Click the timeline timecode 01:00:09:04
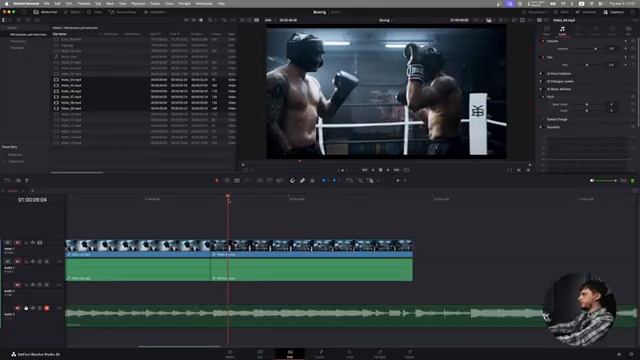This screenshot has width=640, height=360. coord(32,200)
